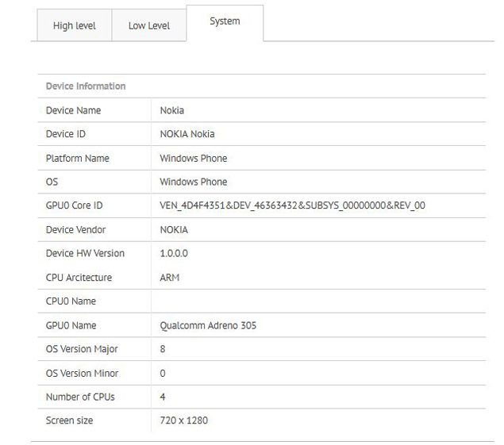
Task: Click the Screen size label
Action: 69,420
